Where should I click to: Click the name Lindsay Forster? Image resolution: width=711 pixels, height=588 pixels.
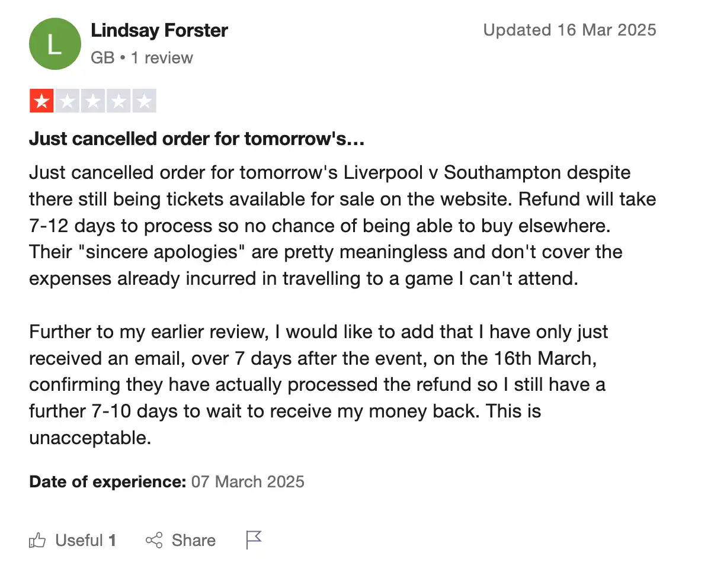[x=159, y=30]
